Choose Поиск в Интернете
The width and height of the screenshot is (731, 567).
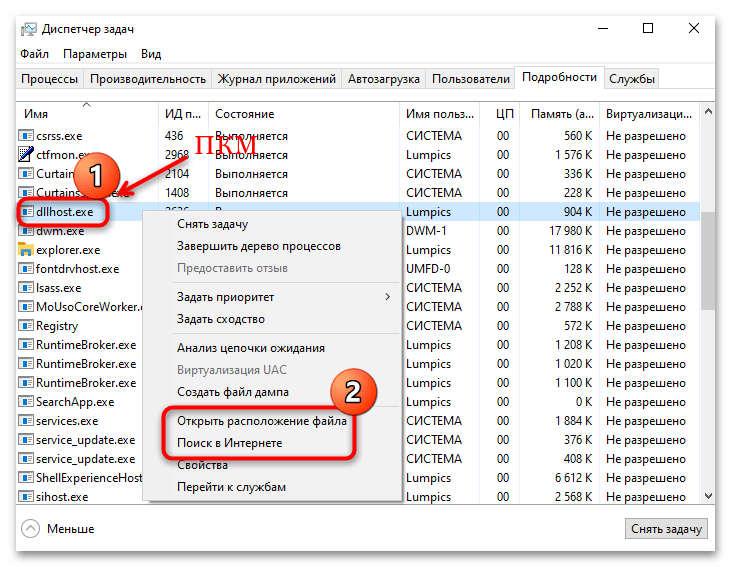(x=229, y=443)
